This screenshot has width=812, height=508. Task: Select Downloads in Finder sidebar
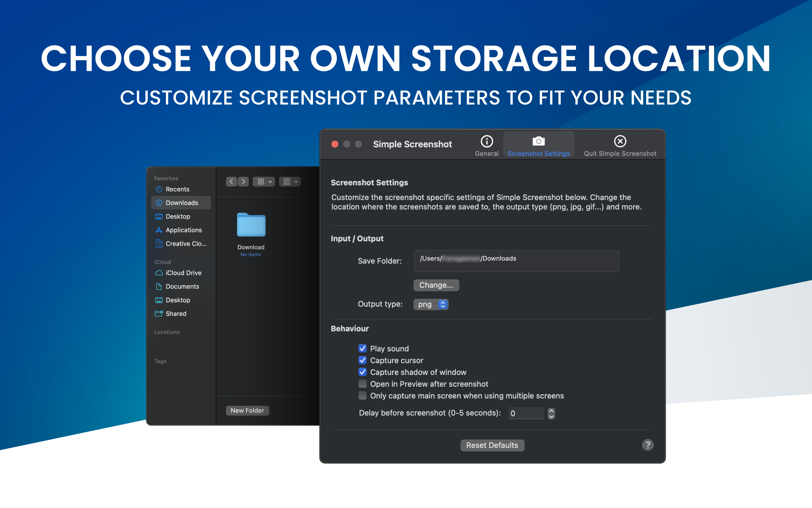pyautogui.click(x=181, y=203)
